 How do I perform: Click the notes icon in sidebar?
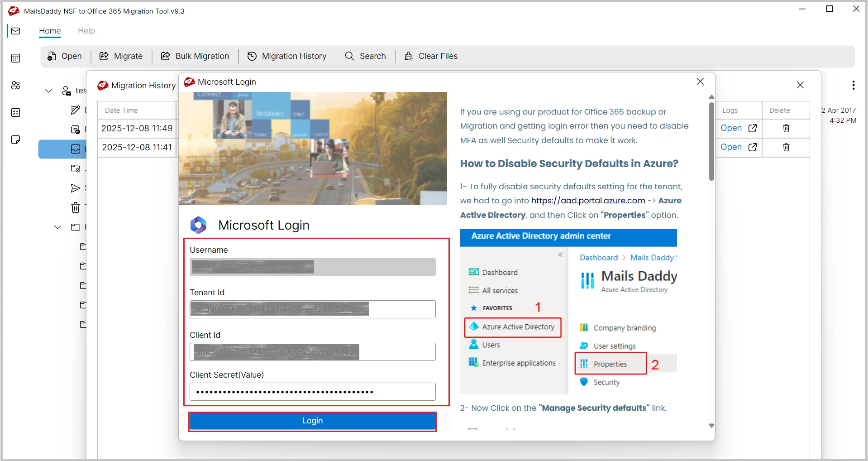[16, 139]
